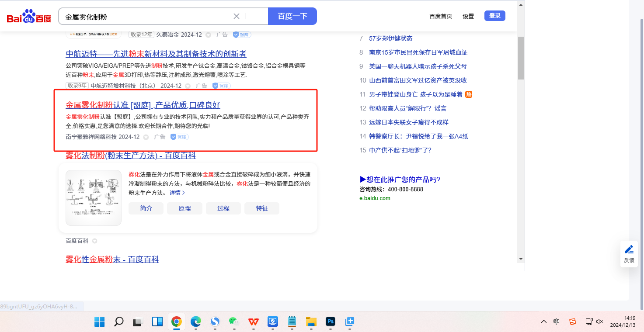Open 设置 menu in top navigation

pos(468,16)
